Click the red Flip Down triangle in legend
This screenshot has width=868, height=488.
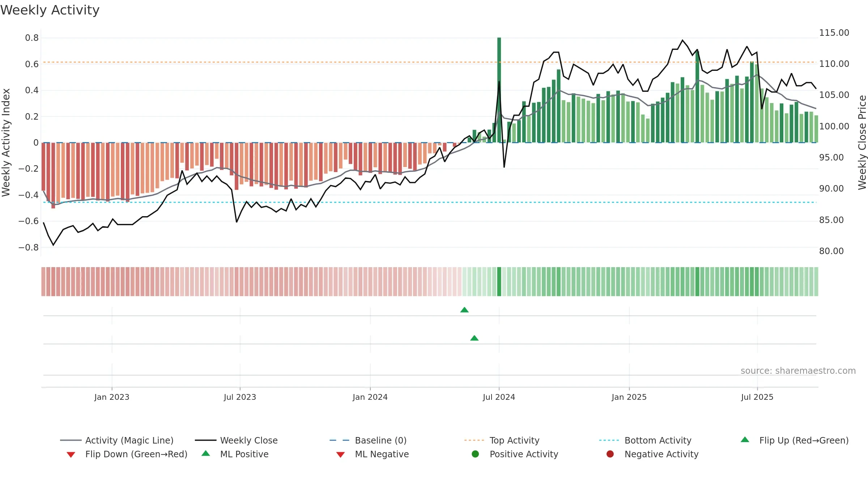point(71,455)
